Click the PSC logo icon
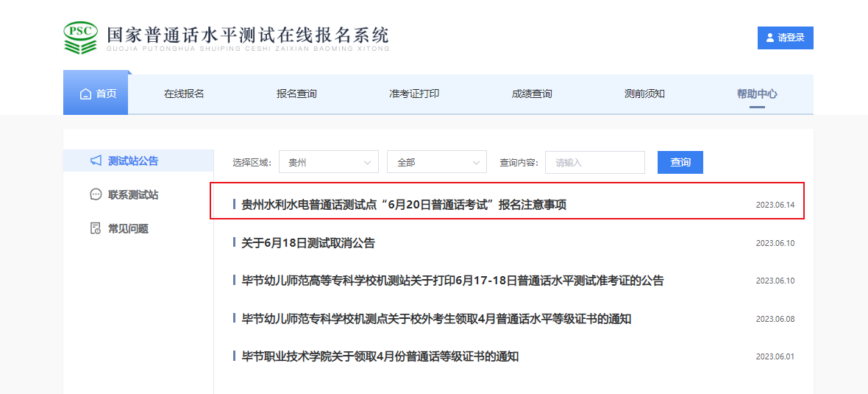This screenshot has width=868, height=394. 80,38
